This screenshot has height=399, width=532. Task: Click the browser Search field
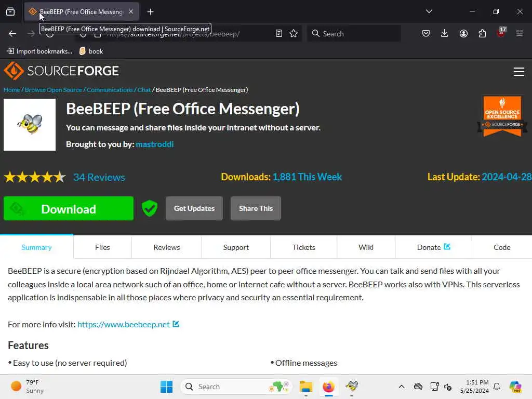354,34
